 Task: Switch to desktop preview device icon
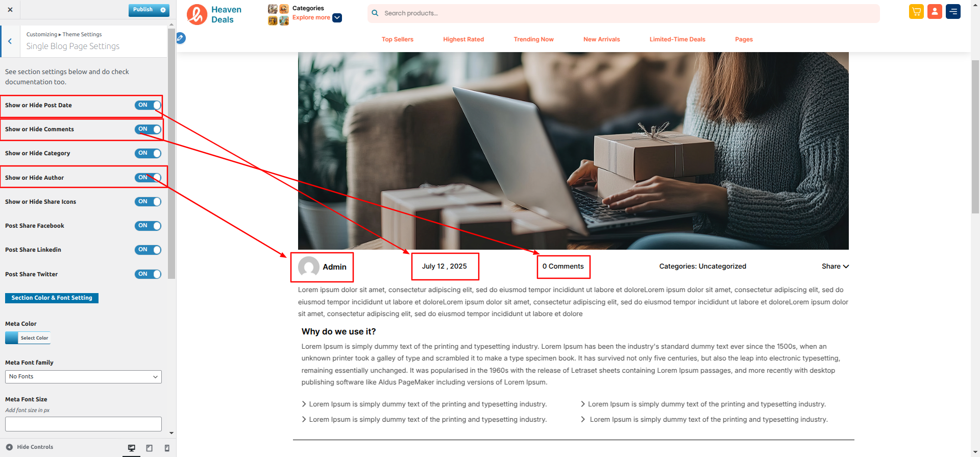pos(132,448)
